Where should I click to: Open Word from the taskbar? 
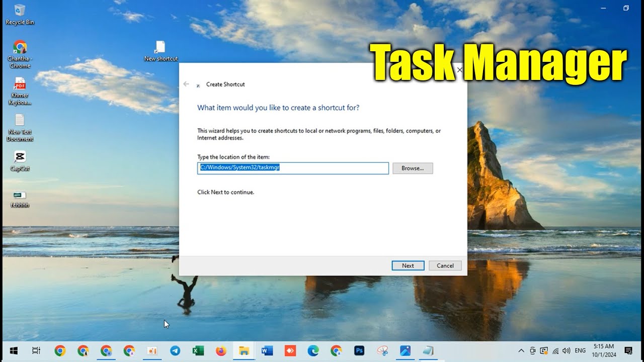[267, 351]
